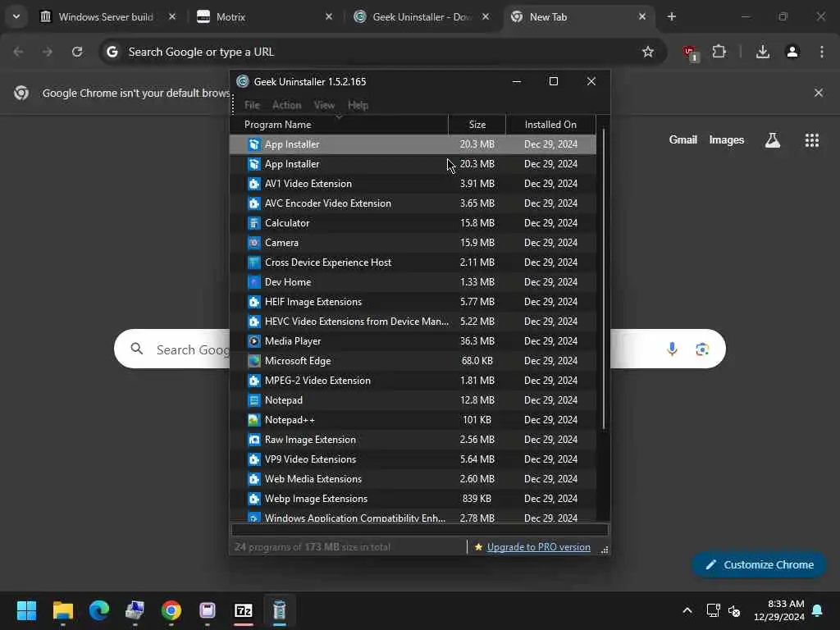Open the Windows Start menu
Screen dimensions: 840x630
(x=27, y=610)
